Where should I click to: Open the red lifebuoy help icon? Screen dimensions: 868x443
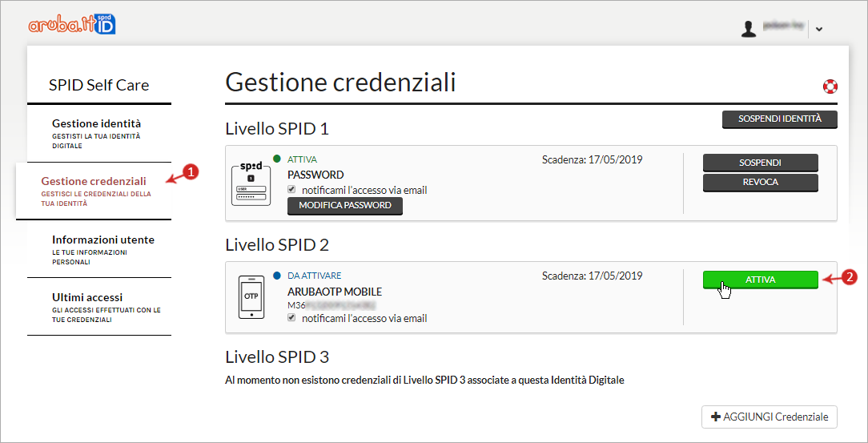tap(830, 87)
